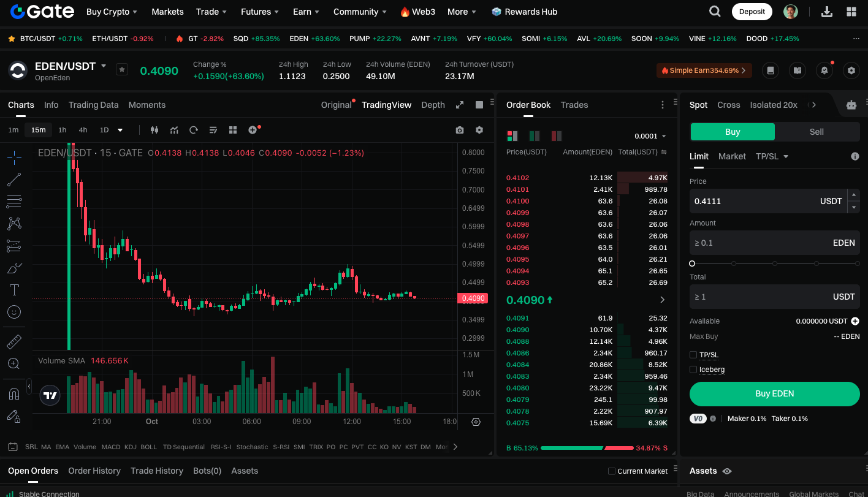Open the Order History tab

tap(94, 471)
